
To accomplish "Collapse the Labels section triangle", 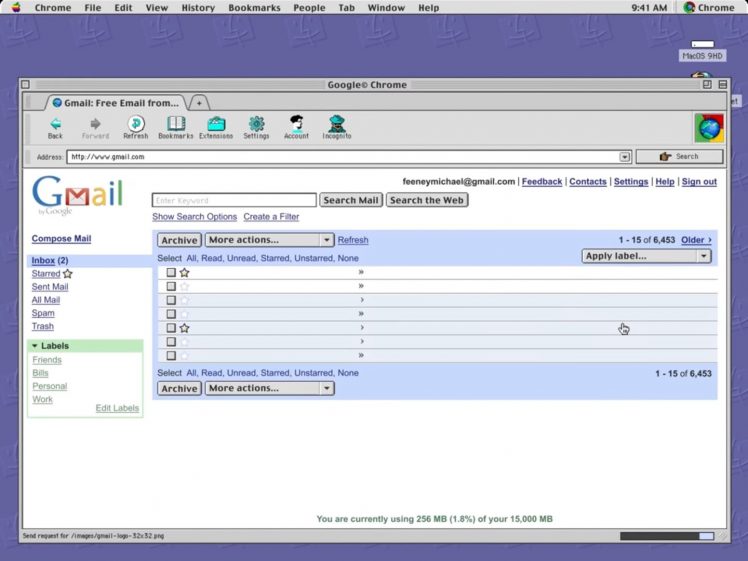I will (35, 346).
